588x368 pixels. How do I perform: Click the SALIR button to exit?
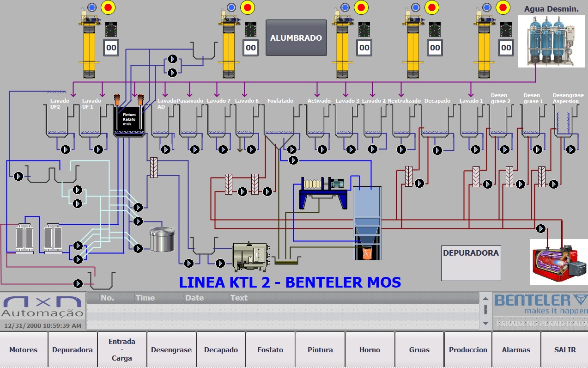click(565, 350)
